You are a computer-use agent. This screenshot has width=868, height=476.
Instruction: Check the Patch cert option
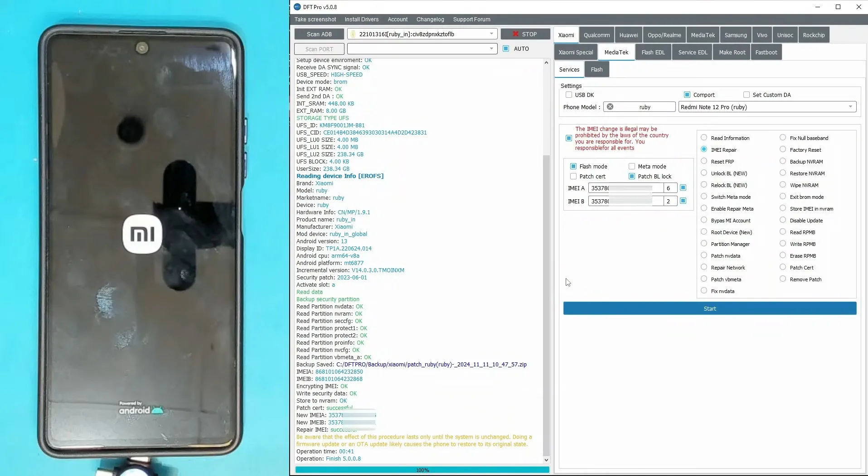[x=573, y=176]
